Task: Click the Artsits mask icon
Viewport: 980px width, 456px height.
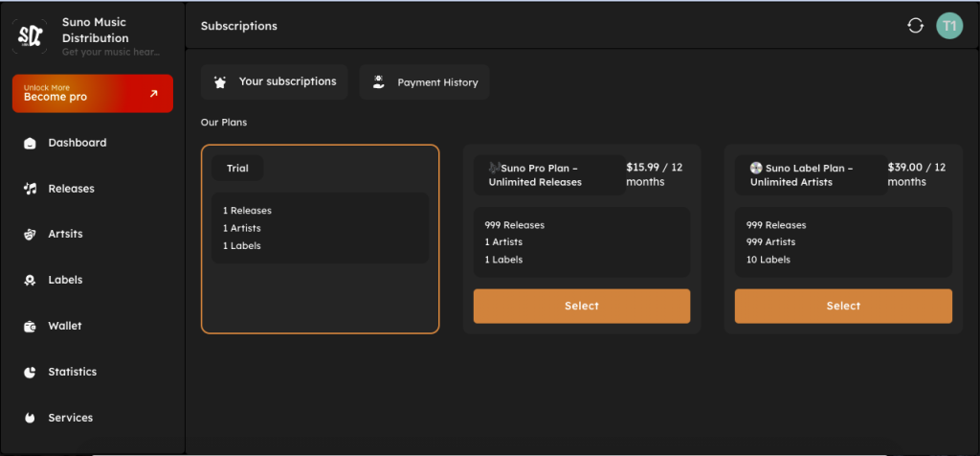Action: 30,235
